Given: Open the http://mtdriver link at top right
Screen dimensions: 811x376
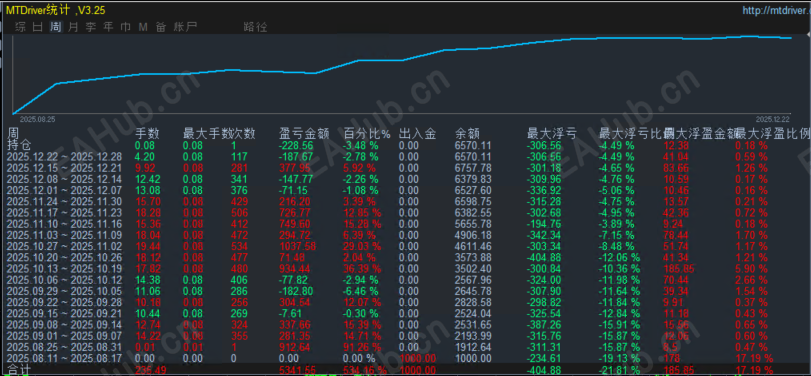Looking at the screenshot, I should pos(776,10).
